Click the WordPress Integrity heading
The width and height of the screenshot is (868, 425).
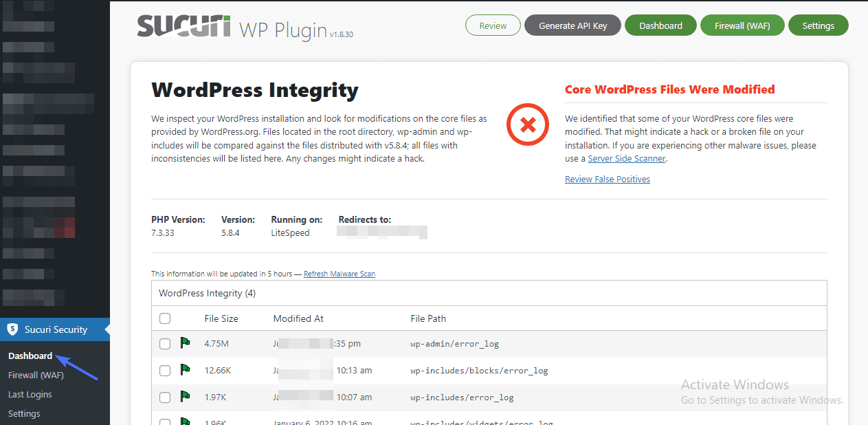[255, 90]
